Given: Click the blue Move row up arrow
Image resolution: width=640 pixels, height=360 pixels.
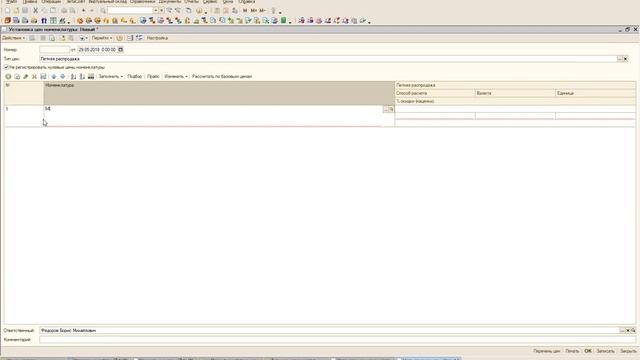Looking at the screenshot, I should click(x=53, y=76).
